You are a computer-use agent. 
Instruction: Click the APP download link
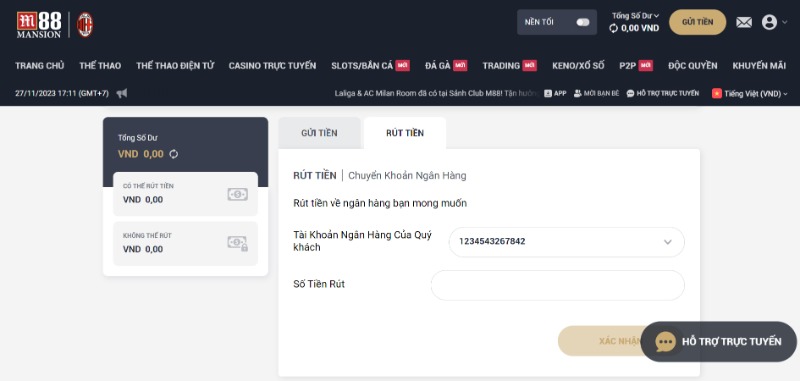pyautogui.click(x=555, y=93)
